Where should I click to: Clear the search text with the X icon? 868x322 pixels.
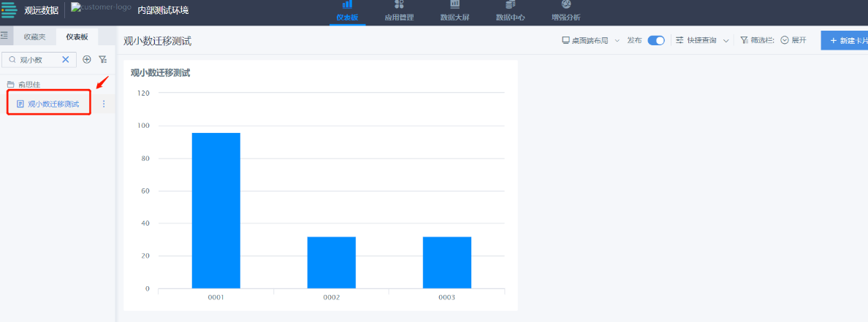click(65, 60)
